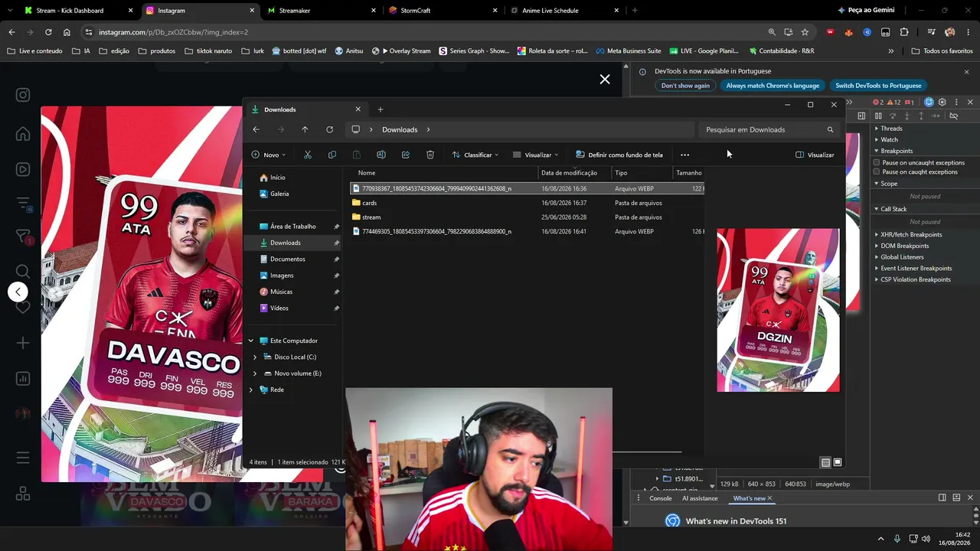The image size is (980, 551).
Task: Open the Visualizar layout dropdown in toolbar
Action: coord(536,155)
